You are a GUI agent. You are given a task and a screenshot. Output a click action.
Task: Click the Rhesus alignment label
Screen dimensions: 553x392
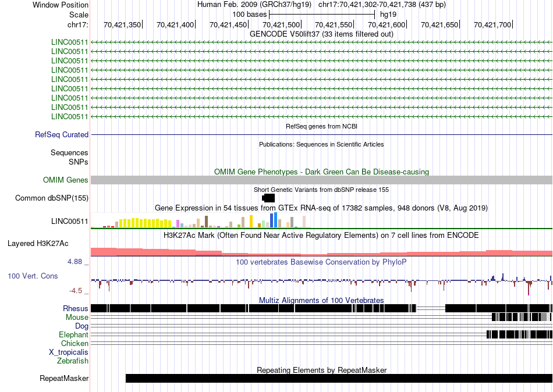(76, 309)
